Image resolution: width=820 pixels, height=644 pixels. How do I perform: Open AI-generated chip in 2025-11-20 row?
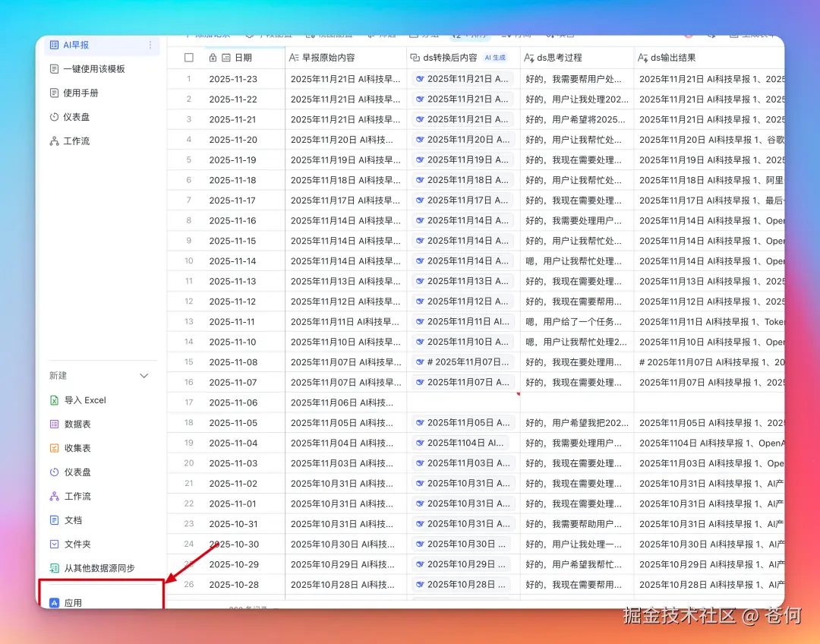463,140
